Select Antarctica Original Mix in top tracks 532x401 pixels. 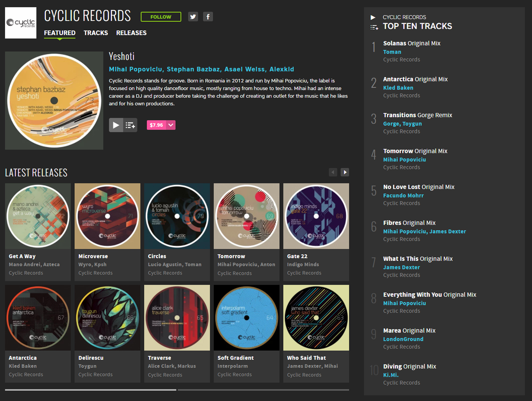pos(416,79)
